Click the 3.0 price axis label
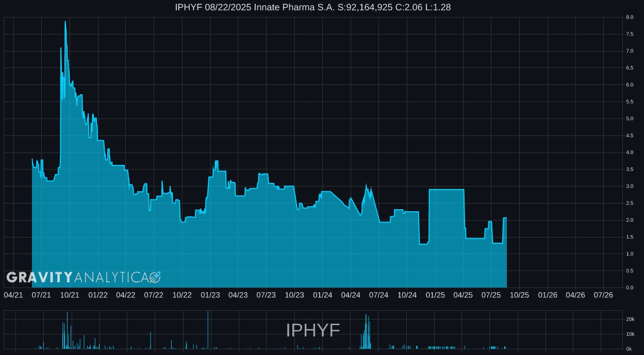644x355 pixels. 630,186
